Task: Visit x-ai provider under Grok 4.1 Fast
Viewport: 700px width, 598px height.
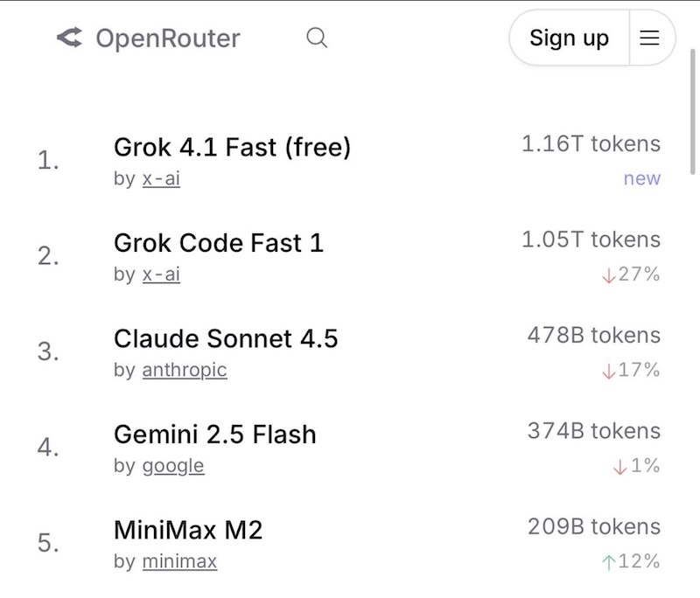Action: 161,179
